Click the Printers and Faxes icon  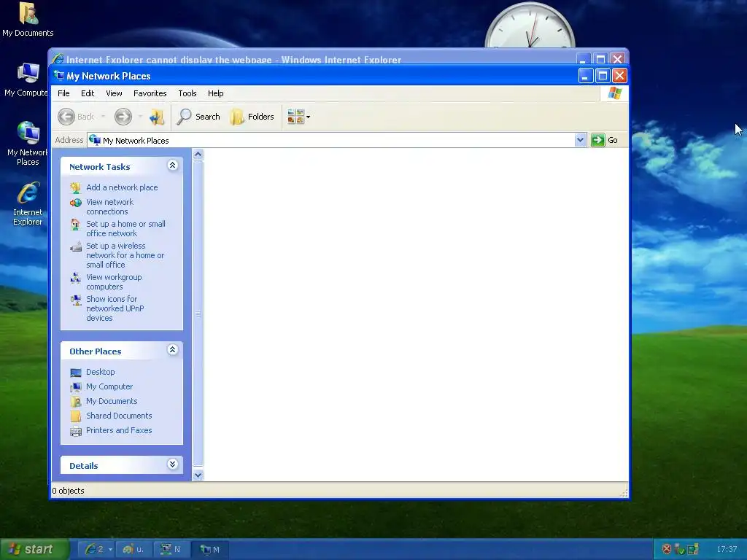click(x=75, y=432)
